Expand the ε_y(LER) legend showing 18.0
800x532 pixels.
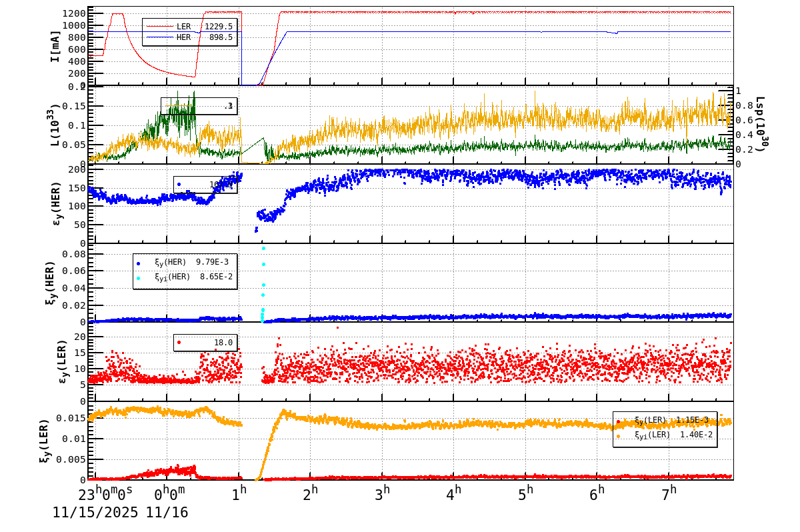223,343
